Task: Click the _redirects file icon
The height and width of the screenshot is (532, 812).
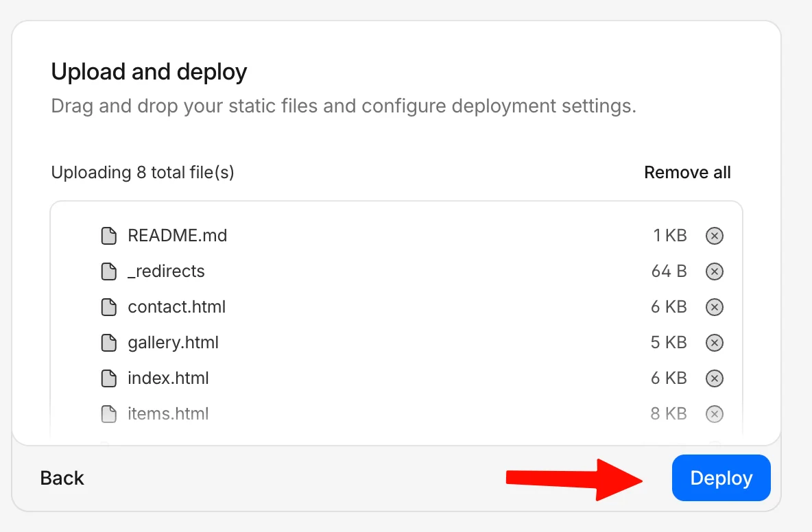Action: coord(109,271)
